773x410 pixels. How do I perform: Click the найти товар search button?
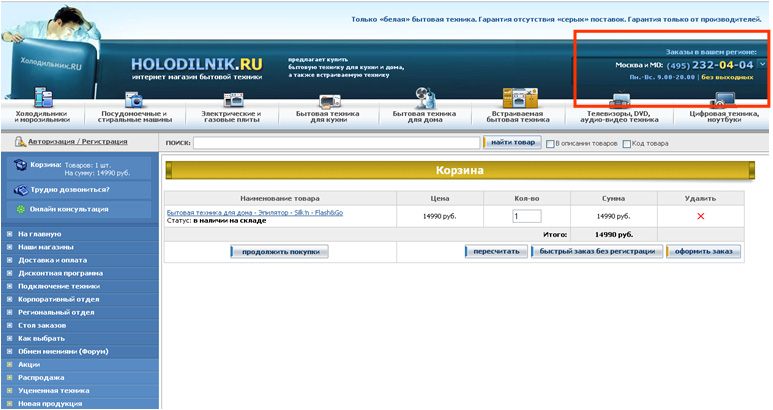[512, 142]
